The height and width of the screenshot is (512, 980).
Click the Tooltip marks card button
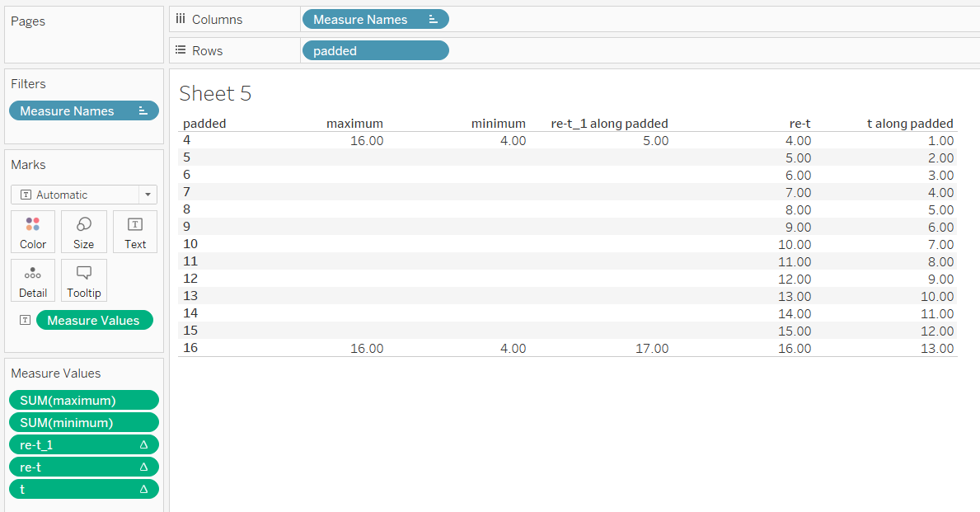(x=84, y=280)
